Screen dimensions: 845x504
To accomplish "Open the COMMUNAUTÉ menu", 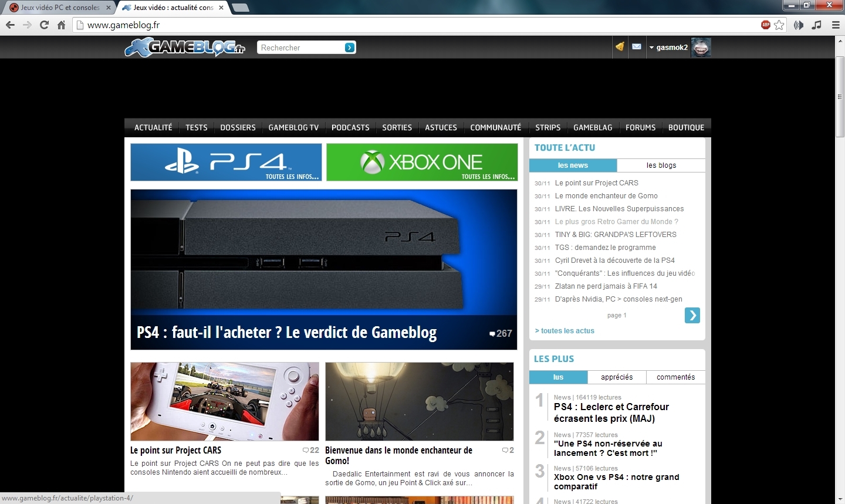I will tap(496, 127).
